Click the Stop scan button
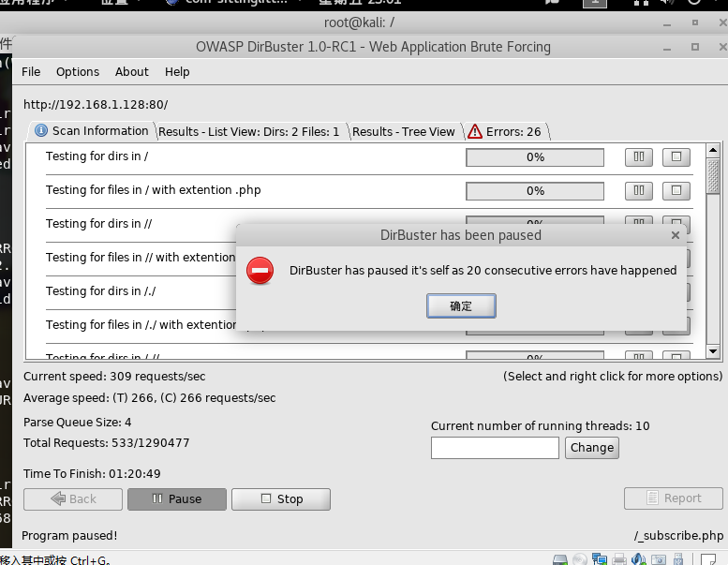728x565 pixels. 281,499
